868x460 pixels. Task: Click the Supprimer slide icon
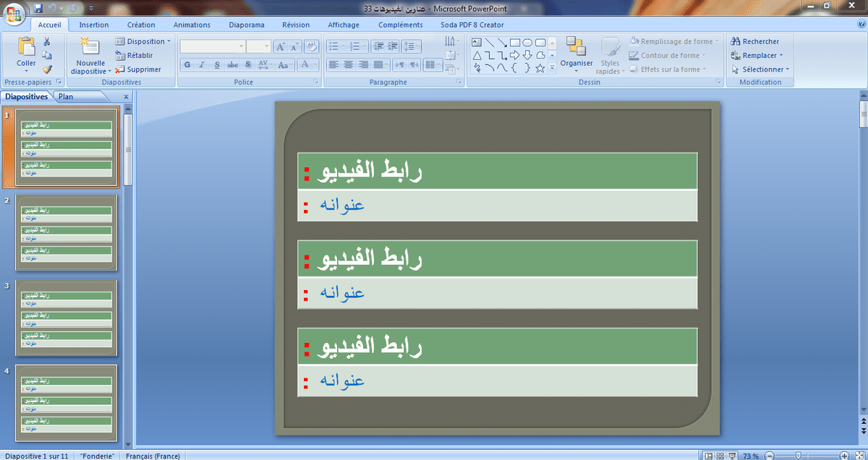[138, 69]
